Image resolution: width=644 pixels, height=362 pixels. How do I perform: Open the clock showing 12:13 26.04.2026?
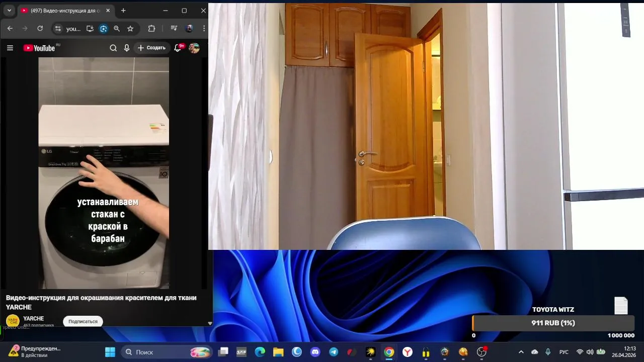[624, 351]
